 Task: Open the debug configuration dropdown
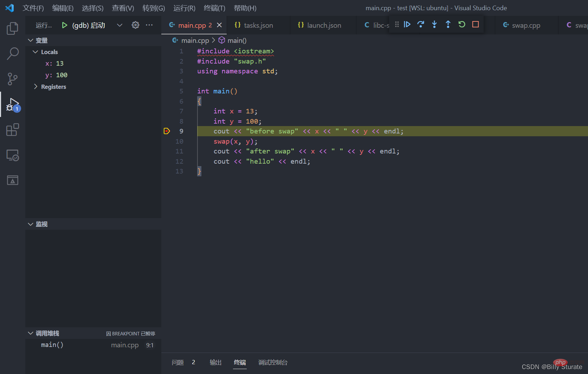[119, 25]
